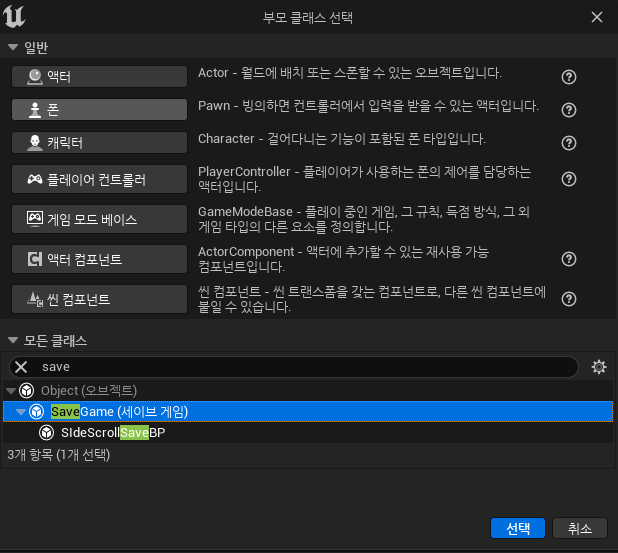Collapse the Object (오브젝트) tree node
Screen dimensions: 618x553
[x=11, y=391]
